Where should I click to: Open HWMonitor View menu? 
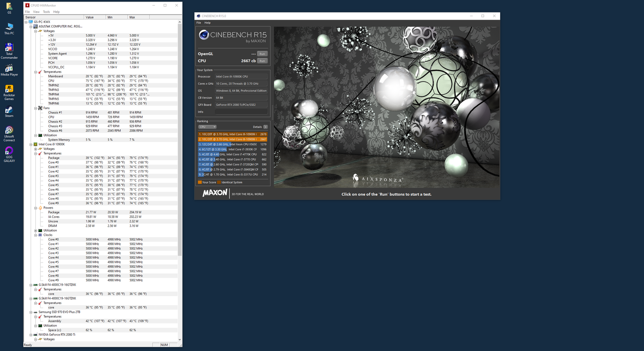pos(36,12)
